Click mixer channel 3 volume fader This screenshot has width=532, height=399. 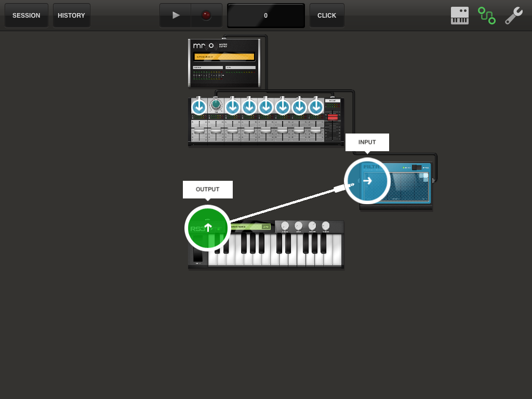(x=232, y=130)
